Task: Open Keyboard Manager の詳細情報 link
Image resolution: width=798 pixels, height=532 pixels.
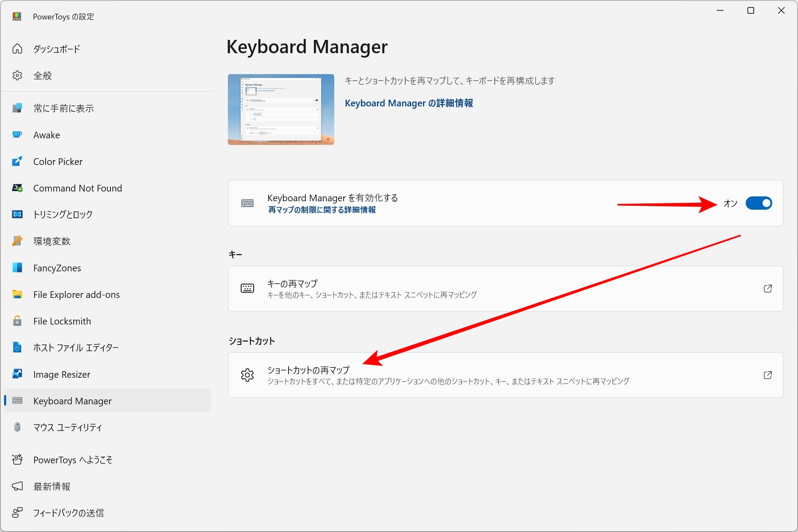Action: tap(409, 103)
